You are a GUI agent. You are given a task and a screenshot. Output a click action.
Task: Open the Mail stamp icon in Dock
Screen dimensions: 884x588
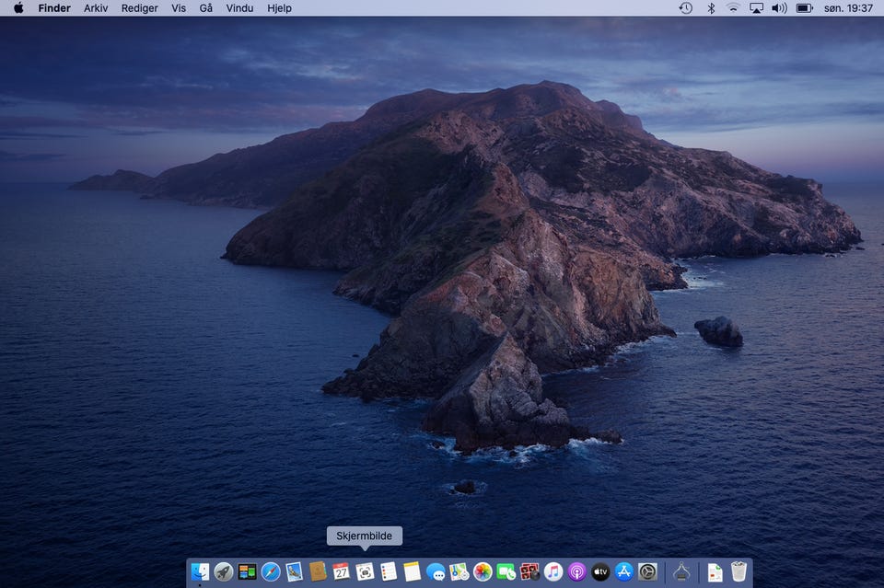pyautogui.click(x=295, y=572)
